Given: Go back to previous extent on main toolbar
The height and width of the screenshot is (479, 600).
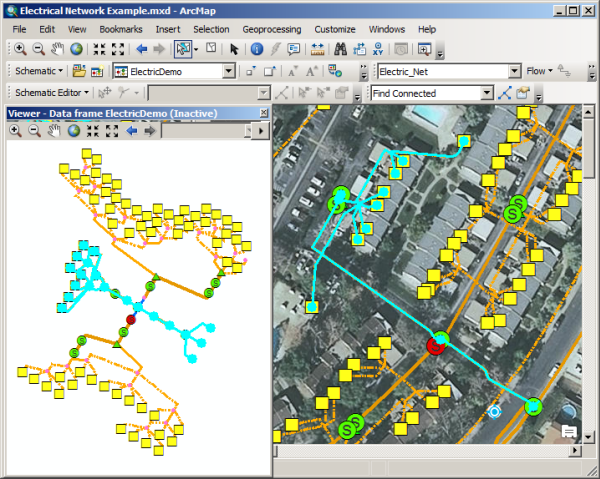Looking at the screenshot, I should tap(142, 49).
